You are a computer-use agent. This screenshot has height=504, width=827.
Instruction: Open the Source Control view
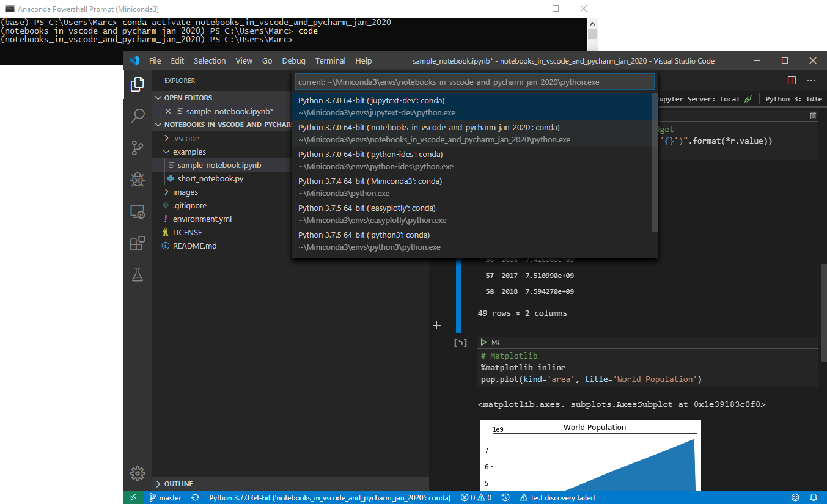tap(137, 148)
